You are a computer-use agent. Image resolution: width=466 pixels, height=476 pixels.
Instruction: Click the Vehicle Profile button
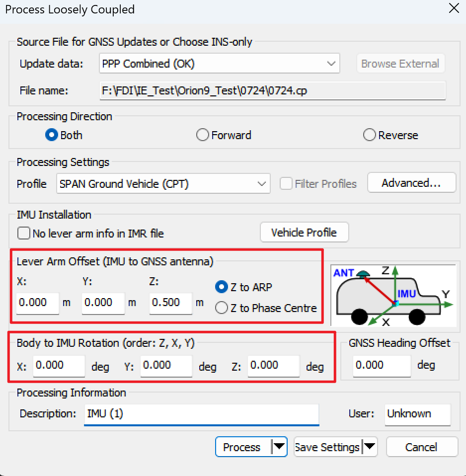304,232
